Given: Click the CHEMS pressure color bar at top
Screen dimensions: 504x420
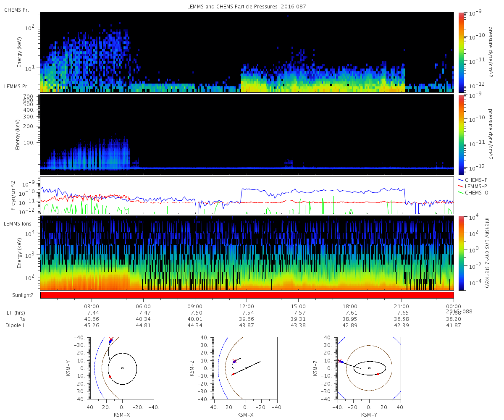Looking at the screenshot, I should pos(461,52).
